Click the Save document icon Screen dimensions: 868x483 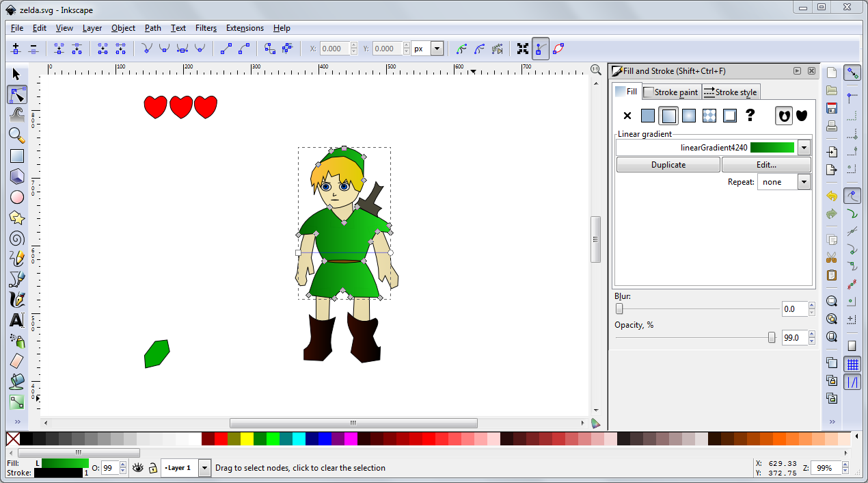tap(832, 108)
